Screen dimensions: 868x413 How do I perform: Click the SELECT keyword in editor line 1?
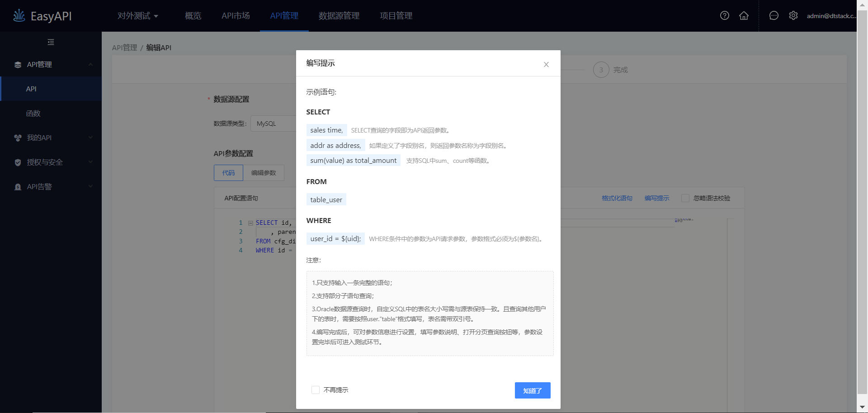pos(267,223)
